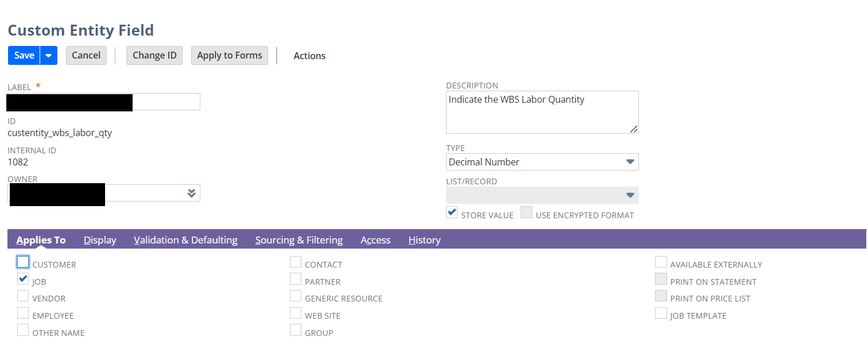Tick the Partner checkbox
This screenshot has height=360, width=868.
coord(296,279)
